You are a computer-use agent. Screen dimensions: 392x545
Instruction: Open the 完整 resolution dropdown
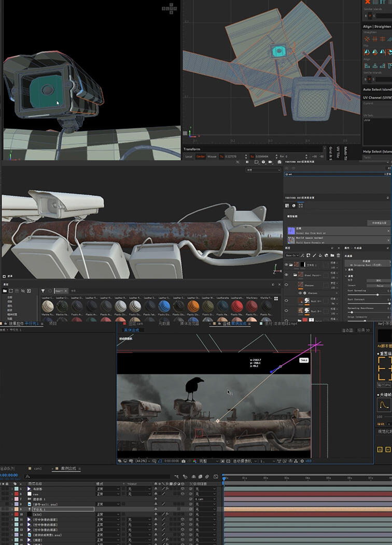208,461
